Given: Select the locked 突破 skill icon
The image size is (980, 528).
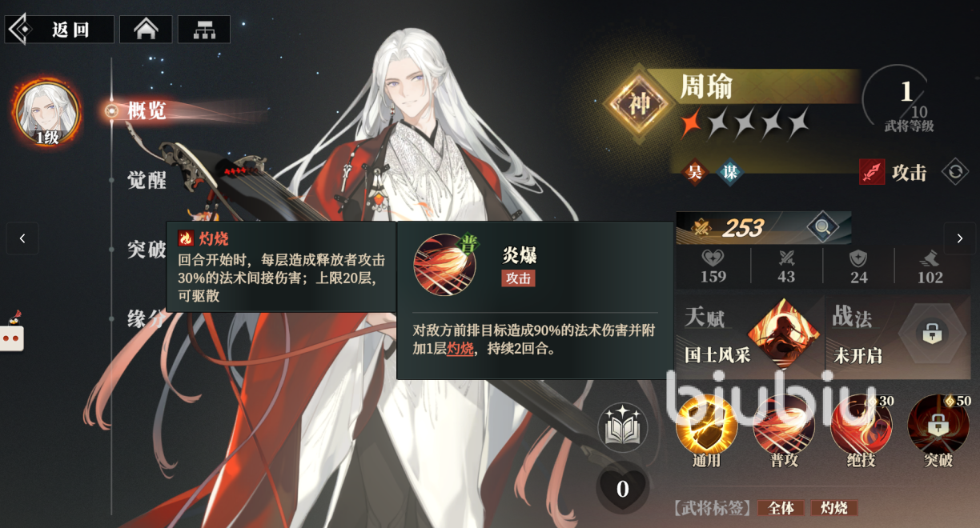Looking at the screenshot, I should pos(938,425).
